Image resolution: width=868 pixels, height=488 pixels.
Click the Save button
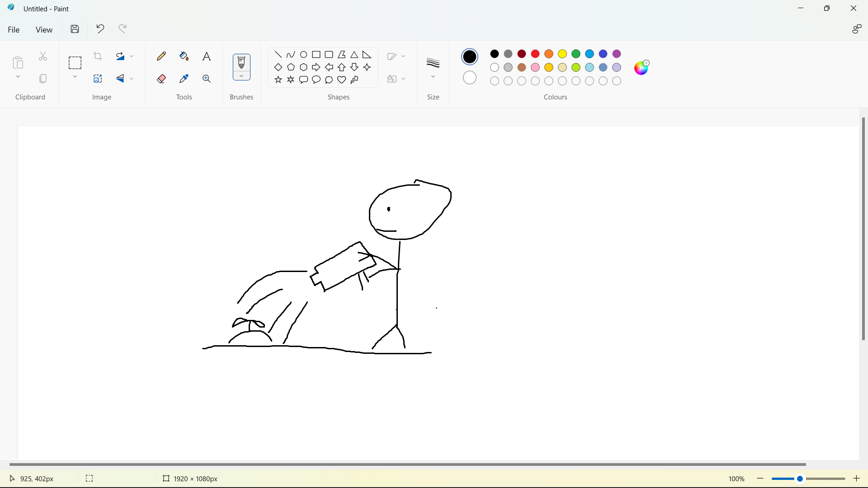(x=75, y=29)
